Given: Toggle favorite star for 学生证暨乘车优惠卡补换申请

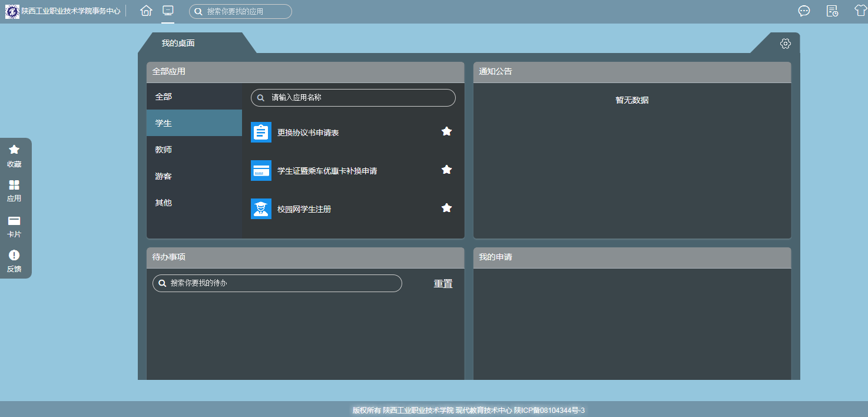Looking at the screenshot, I should pos(446,170).
